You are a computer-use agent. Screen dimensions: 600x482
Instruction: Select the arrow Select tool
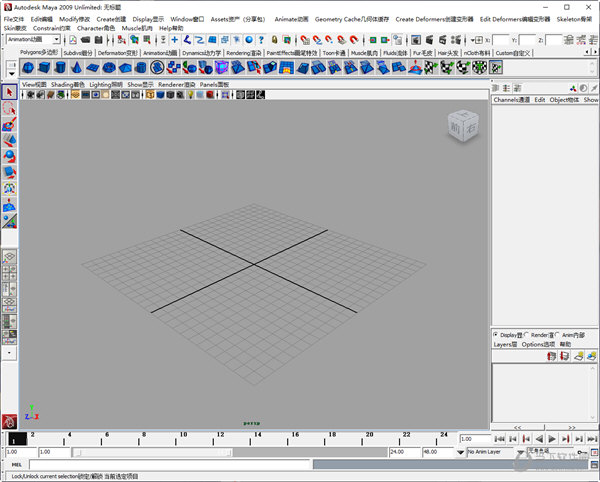(x=10, y=93)
